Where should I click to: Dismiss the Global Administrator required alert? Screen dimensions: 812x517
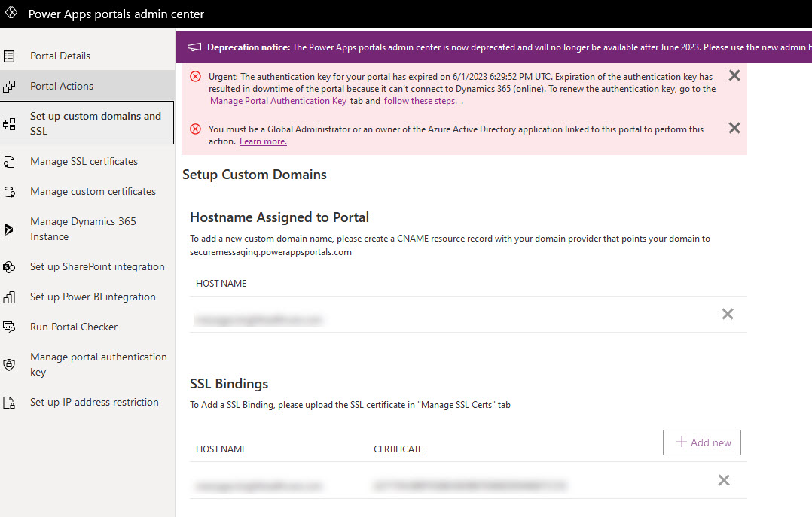coord(734,128)
